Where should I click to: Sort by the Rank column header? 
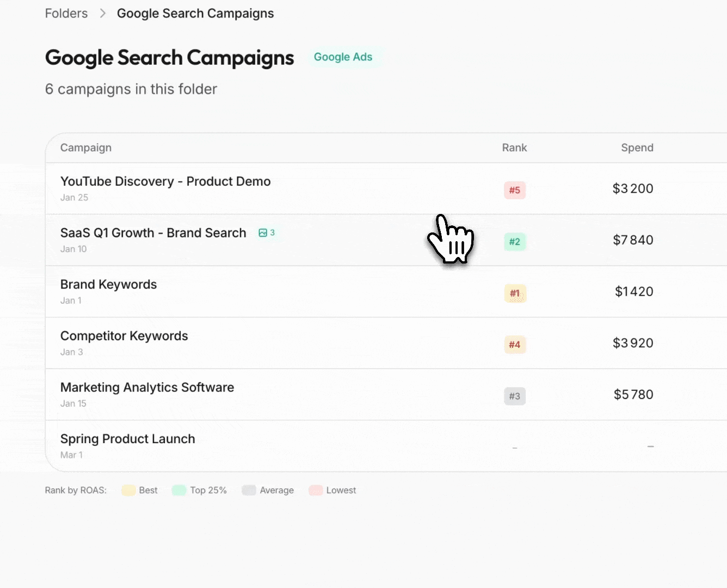[x=514, y=148]
